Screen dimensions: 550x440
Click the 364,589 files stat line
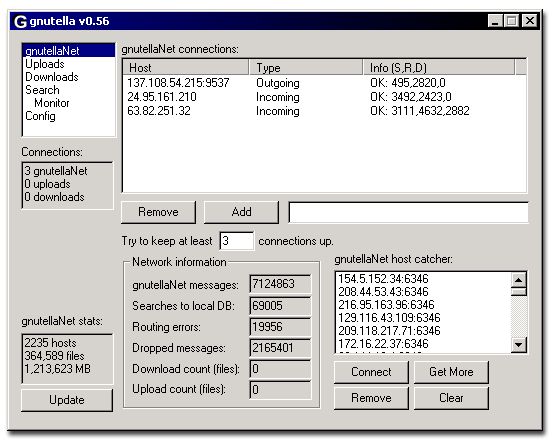pyautogui.click(x=54, y=356)
